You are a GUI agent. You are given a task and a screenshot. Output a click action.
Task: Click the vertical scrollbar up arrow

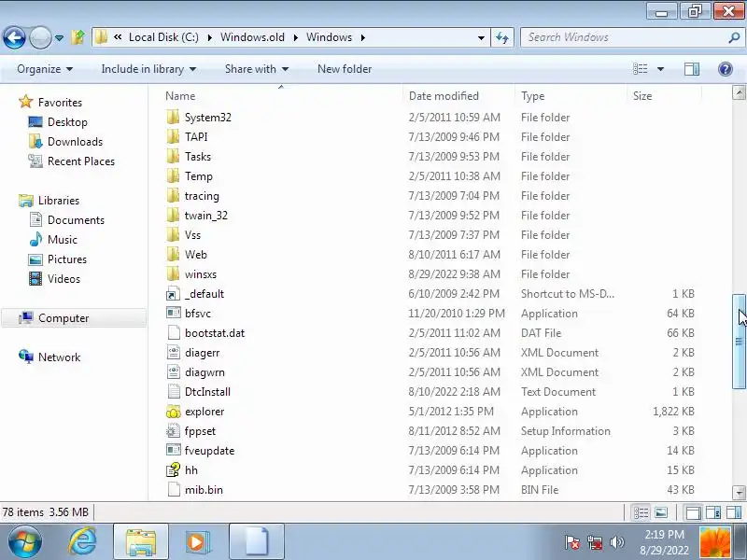point(739,92)
